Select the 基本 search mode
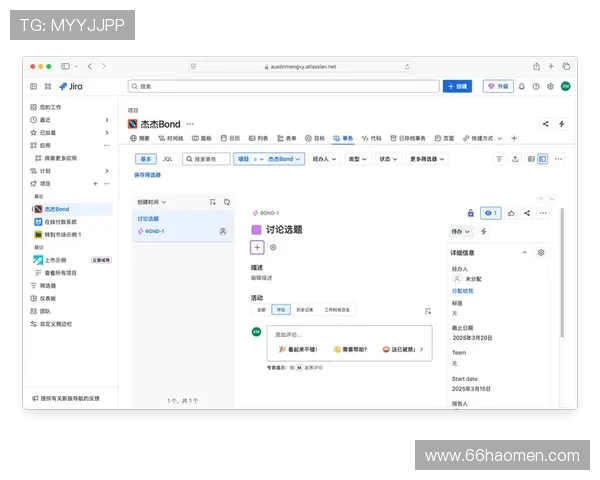 pyautogui.click(x=146, y=159)
